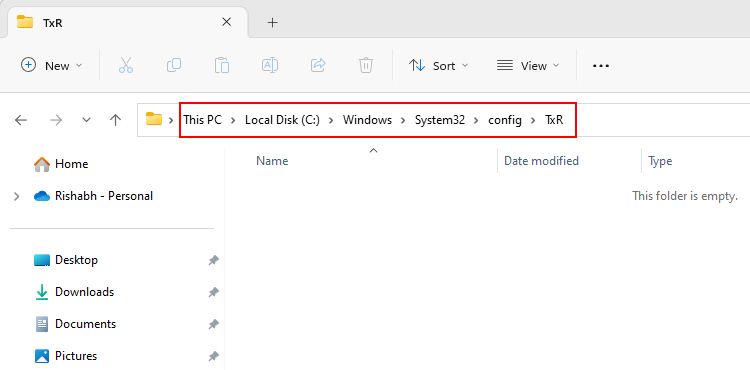Select This PC in address path
The height and width of the screenshot is (370, 750).
pos(203,120)
